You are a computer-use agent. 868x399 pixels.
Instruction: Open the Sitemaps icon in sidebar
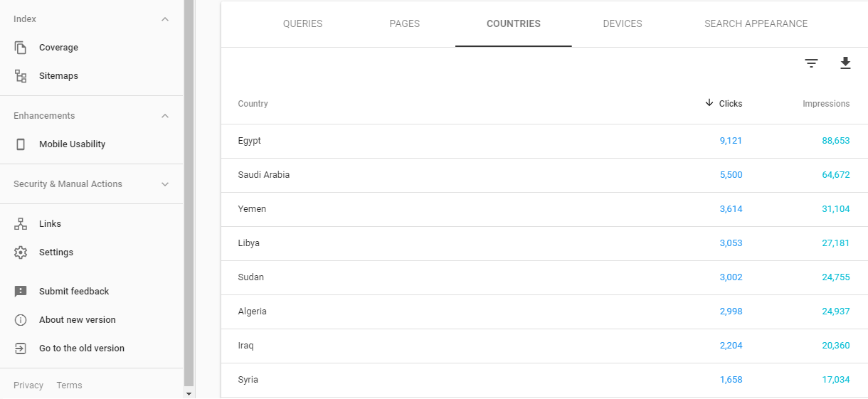point(21,76)
